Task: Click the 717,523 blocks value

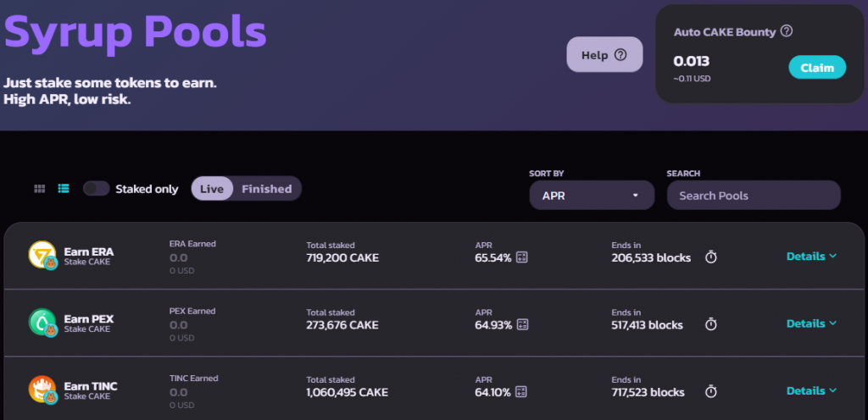Action: click(x=648, y=393)
